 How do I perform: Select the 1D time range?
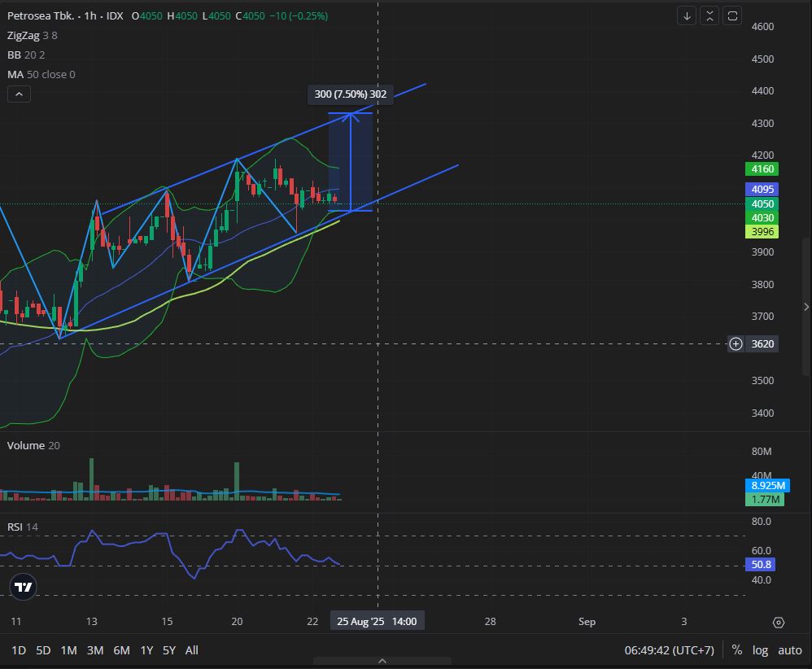pyautogui.click(x=19, y=650)
